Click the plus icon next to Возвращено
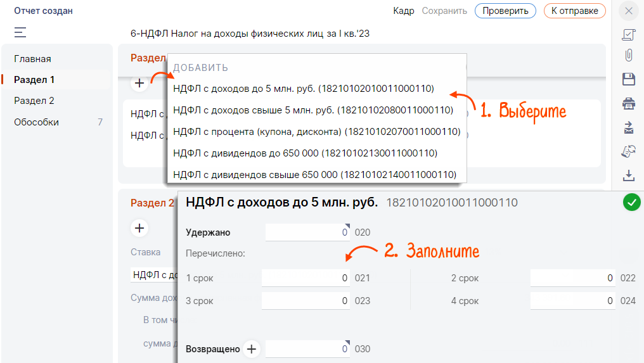This screenshot has width=644, height=363. [252, 349]
